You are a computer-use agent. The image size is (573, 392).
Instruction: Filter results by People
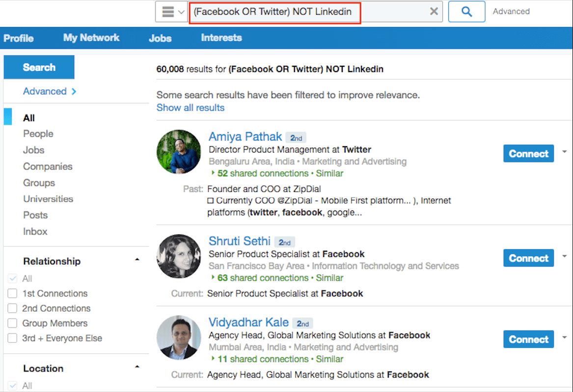[x=38, y=134]
